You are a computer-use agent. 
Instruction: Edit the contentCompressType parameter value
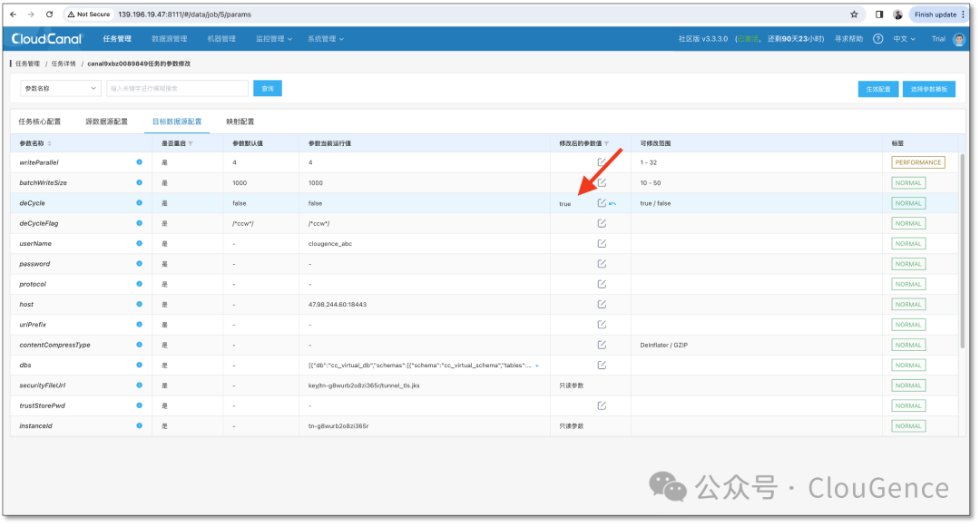[602, 346]
